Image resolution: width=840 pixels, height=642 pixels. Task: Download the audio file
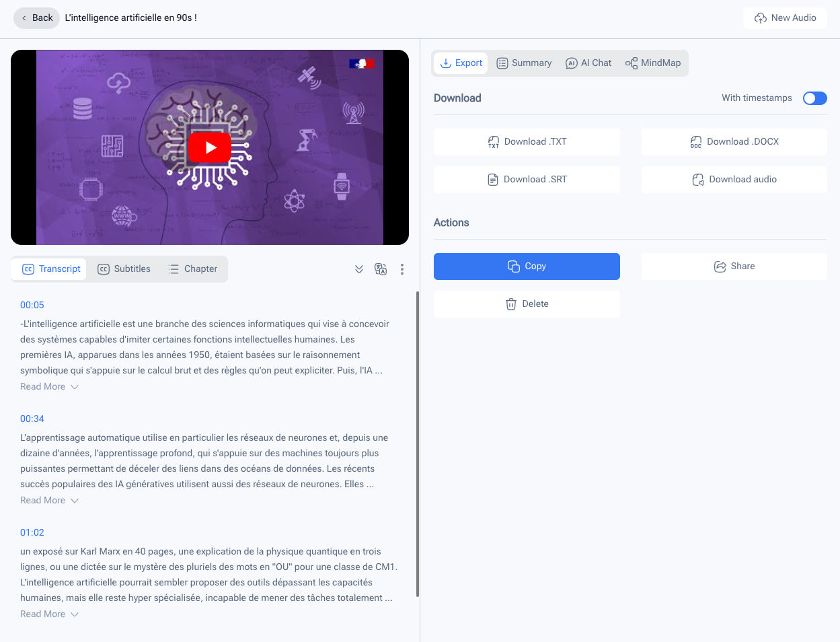[734, 180]
